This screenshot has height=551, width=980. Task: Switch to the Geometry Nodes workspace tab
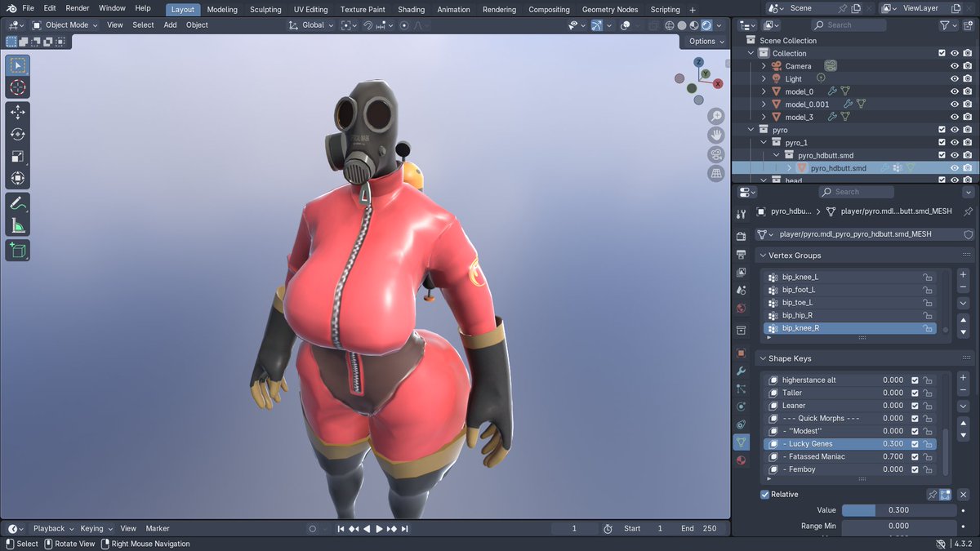tap(610, 10)
